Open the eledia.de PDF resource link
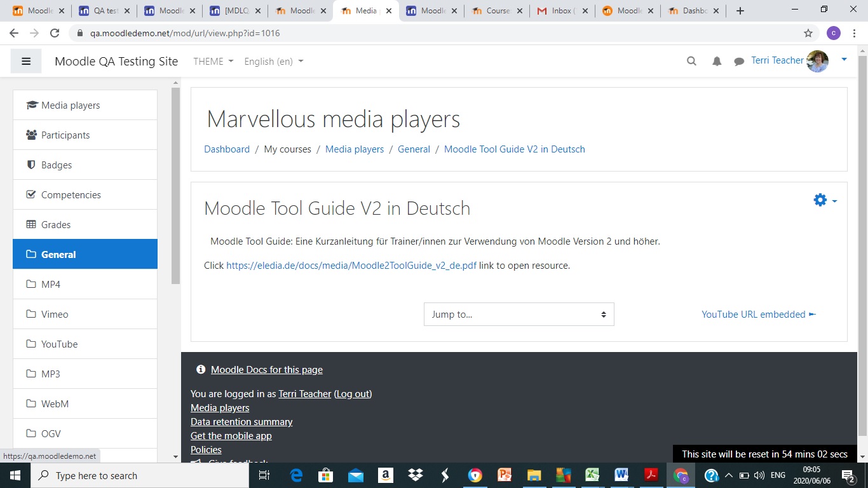868x488 pixels. point(351,266)
